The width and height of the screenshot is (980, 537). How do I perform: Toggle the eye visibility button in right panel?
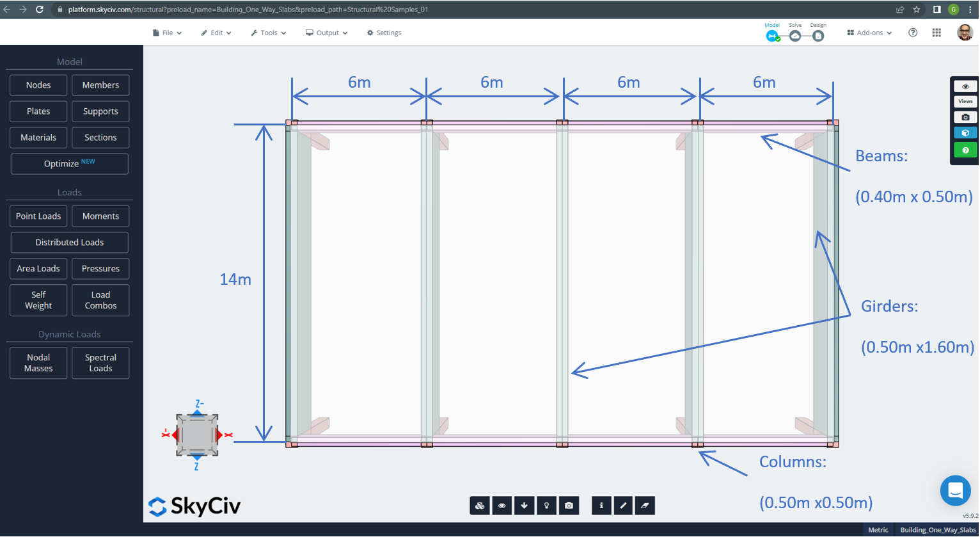(x=965, y=86)
